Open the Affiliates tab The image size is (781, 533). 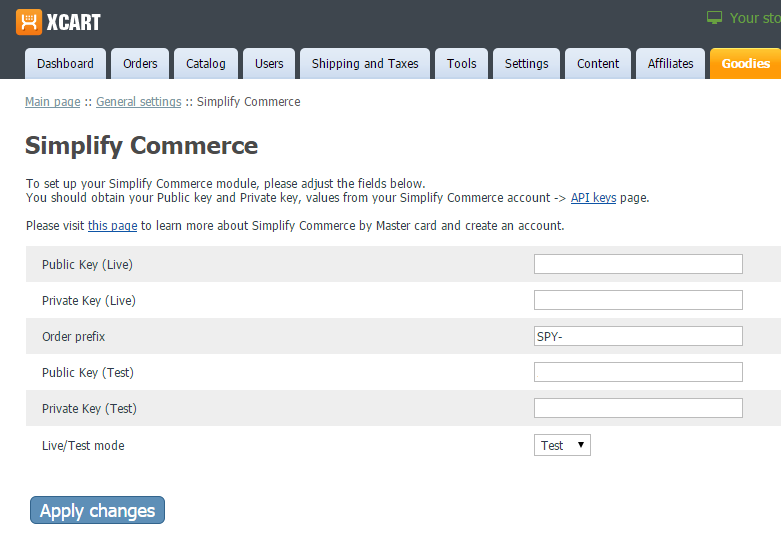pyautogui.click(x=670, y=63)
